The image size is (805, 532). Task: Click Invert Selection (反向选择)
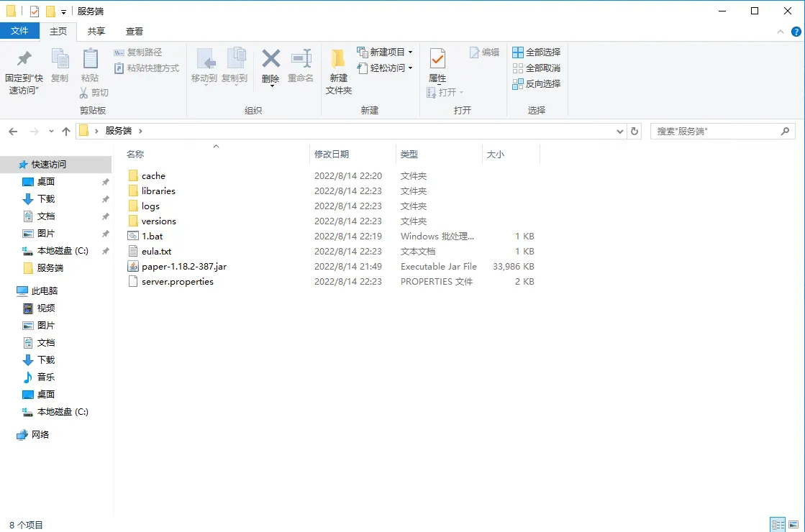coord(536,84)
